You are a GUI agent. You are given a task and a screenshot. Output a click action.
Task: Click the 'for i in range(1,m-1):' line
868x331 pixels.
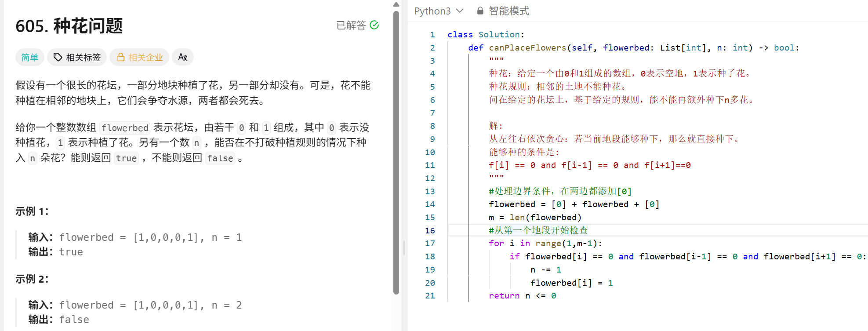click(545, 244)
